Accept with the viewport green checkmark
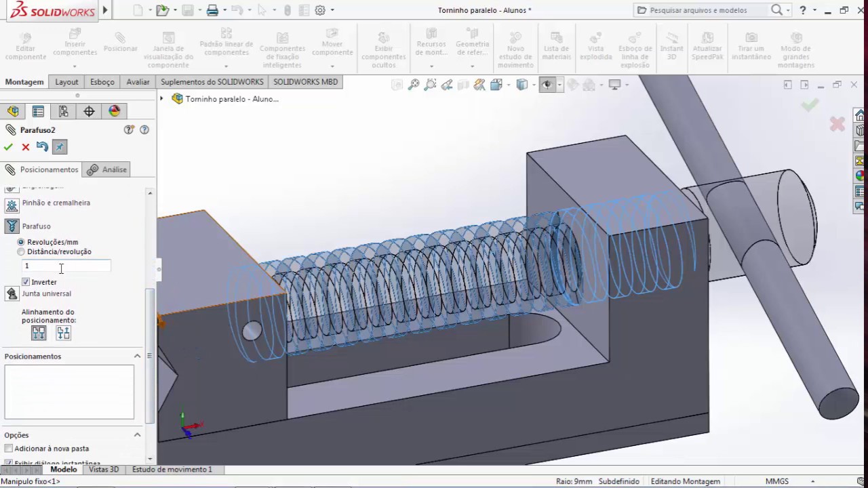 809,104
